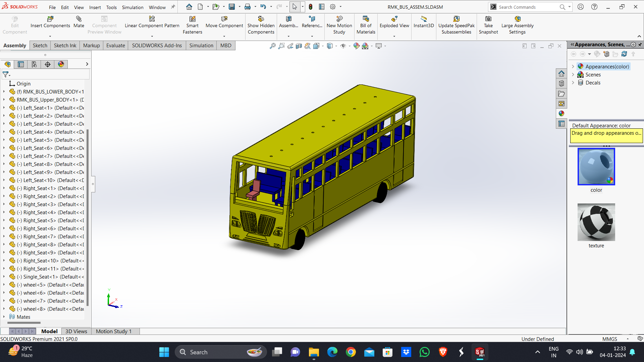Click Zoom to Fit icon

273,46
